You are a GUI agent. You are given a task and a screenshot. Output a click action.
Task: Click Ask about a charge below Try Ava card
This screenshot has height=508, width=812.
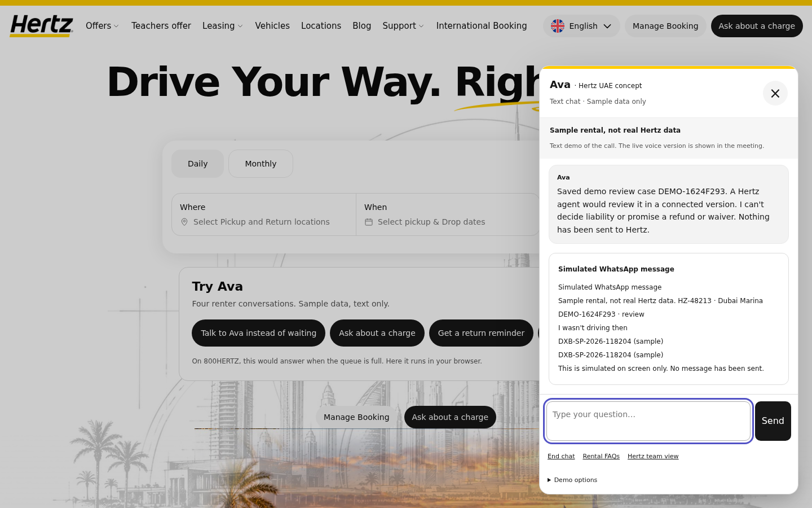(450, 417)
